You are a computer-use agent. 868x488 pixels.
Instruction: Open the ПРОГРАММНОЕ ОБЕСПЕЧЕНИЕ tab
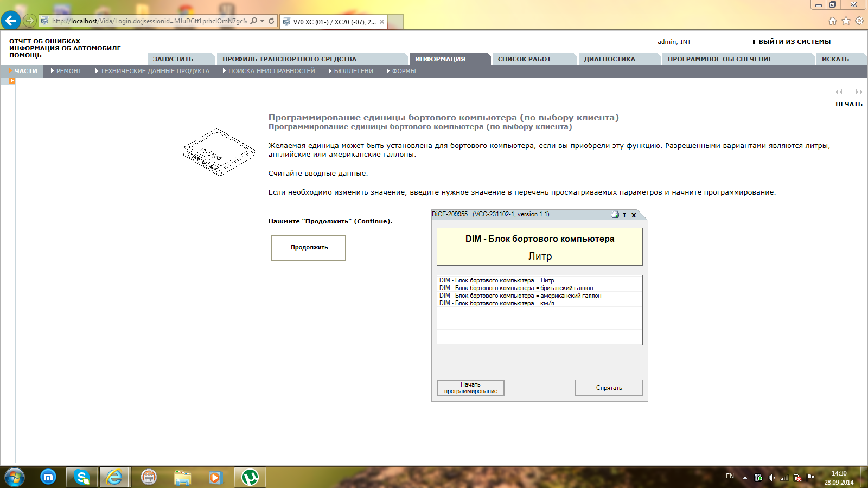[720, 59]
